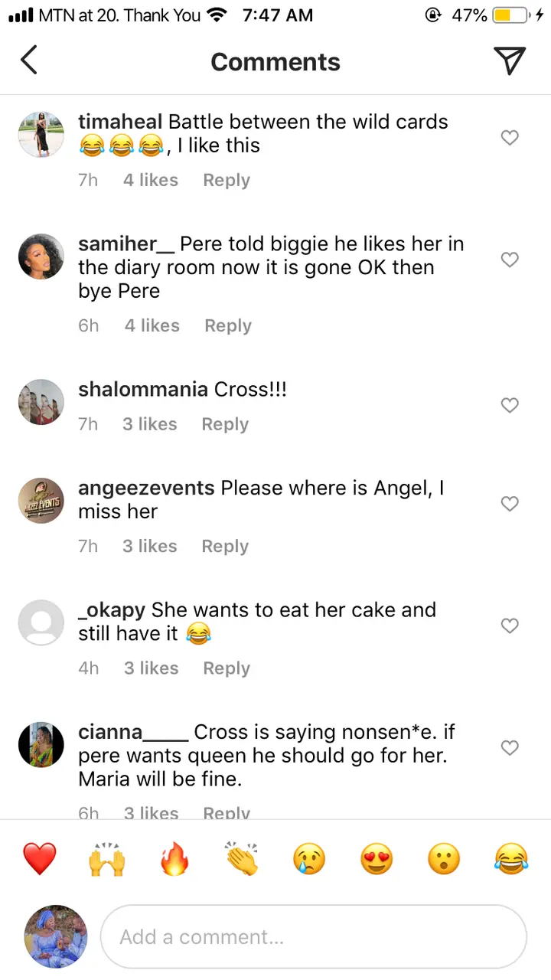Insert the clapping hands emoji
This screenshot has width=551, height=980.
(x=242, y=858)
